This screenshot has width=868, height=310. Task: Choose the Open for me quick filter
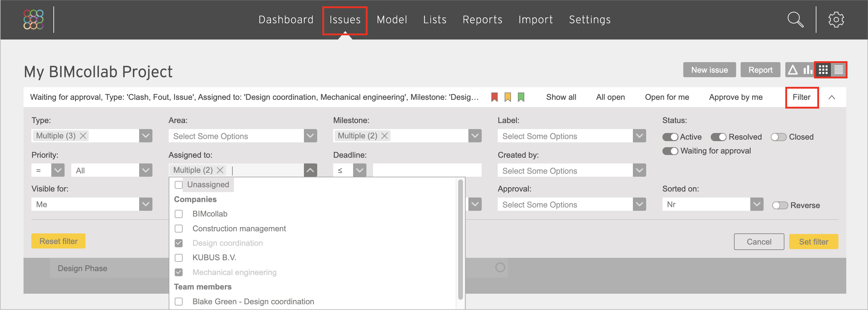667,97
